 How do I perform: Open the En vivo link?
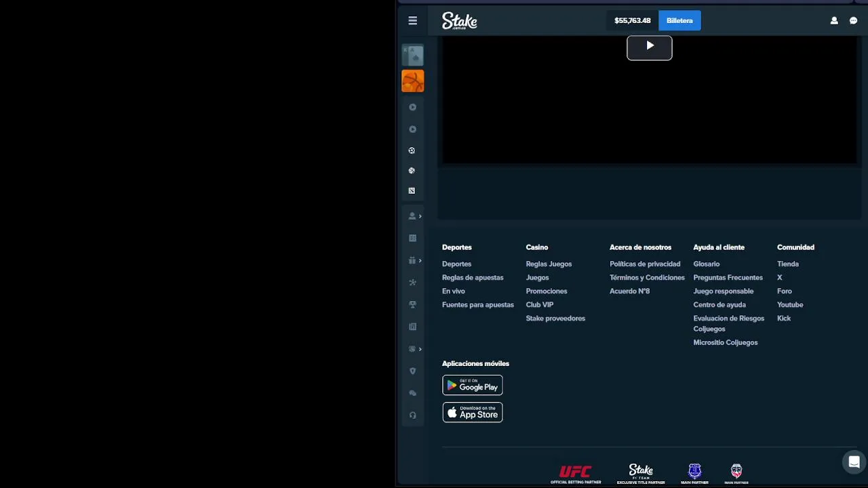pos(454,291)
